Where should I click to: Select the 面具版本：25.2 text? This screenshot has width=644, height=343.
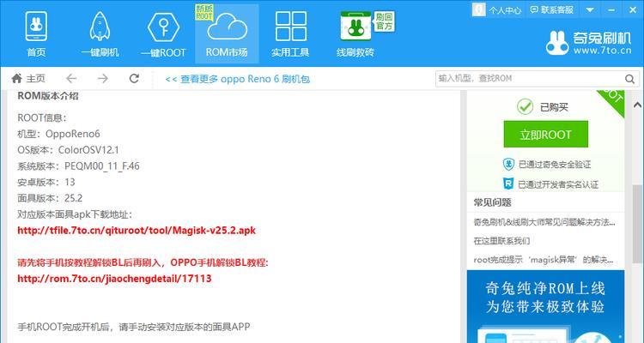pos(50,198)
